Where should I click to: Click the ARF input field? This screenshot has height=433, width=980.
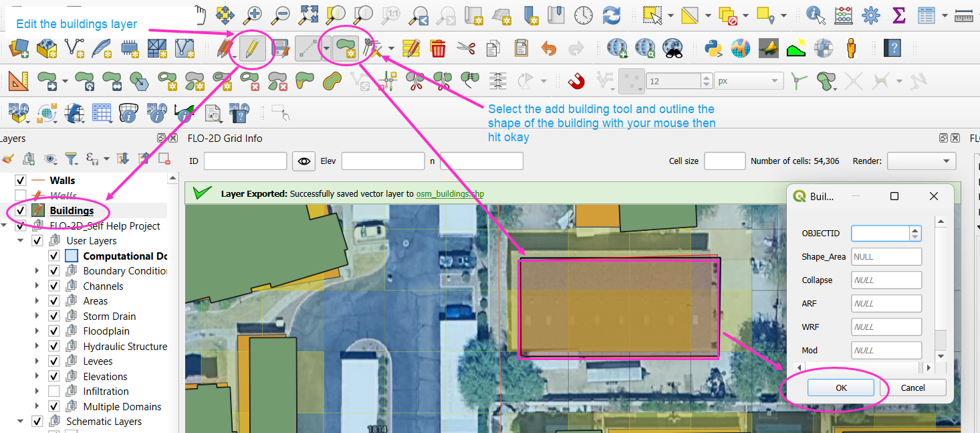click(x=886, y=304)
